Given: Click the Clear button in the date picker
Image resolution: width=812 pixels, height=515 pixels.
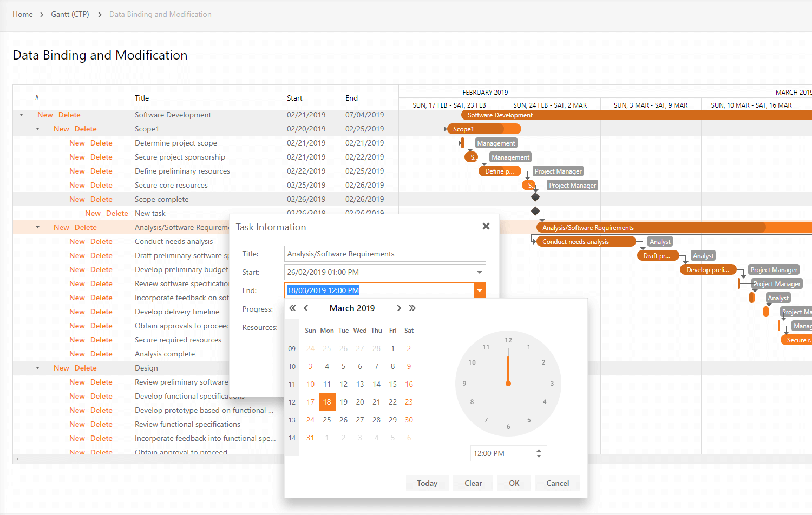Looking at the screenshot, I should pyautogui.click(x=473, y=483).
